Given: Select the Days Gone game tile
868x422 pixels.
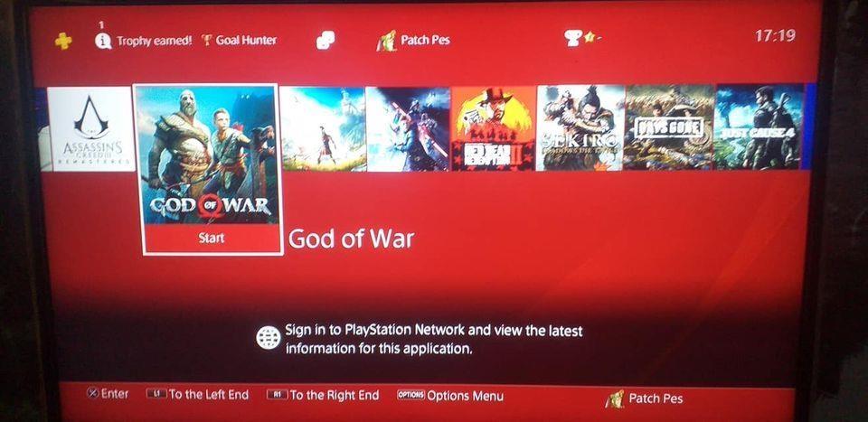Looking at the screenshot, I should tap(669, 127).
